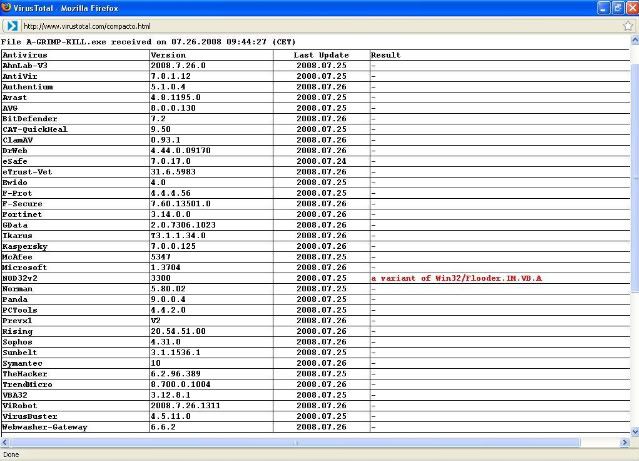This screenshot has width=639, height=461.
Task: Click Rising version '20.54.51.00'
Action: [178, 331]
